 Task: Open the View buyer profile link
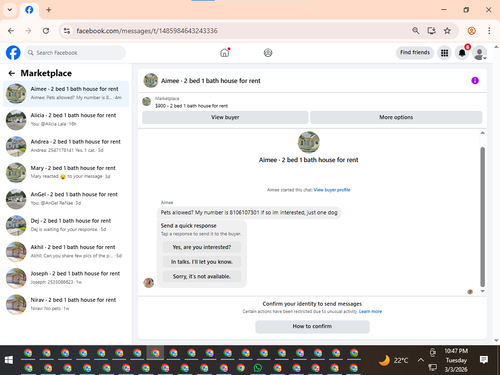[x=332, y=190]
